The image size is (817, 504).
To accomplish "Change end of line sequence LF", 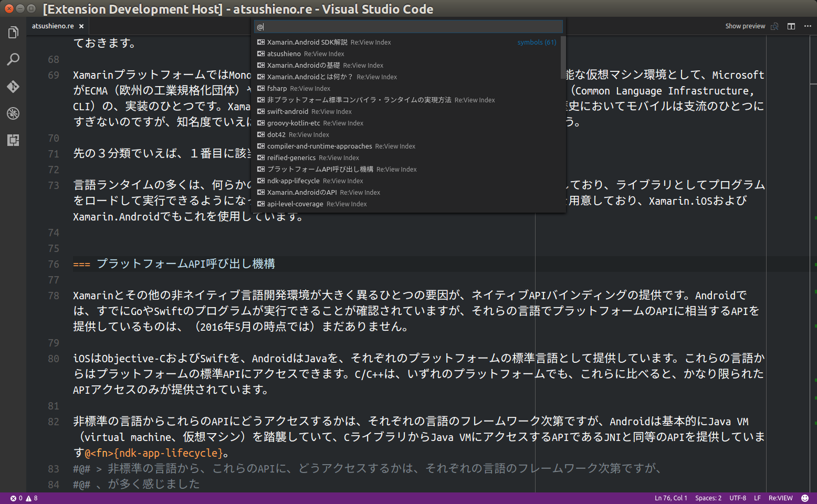I will (x=757, y=498).
